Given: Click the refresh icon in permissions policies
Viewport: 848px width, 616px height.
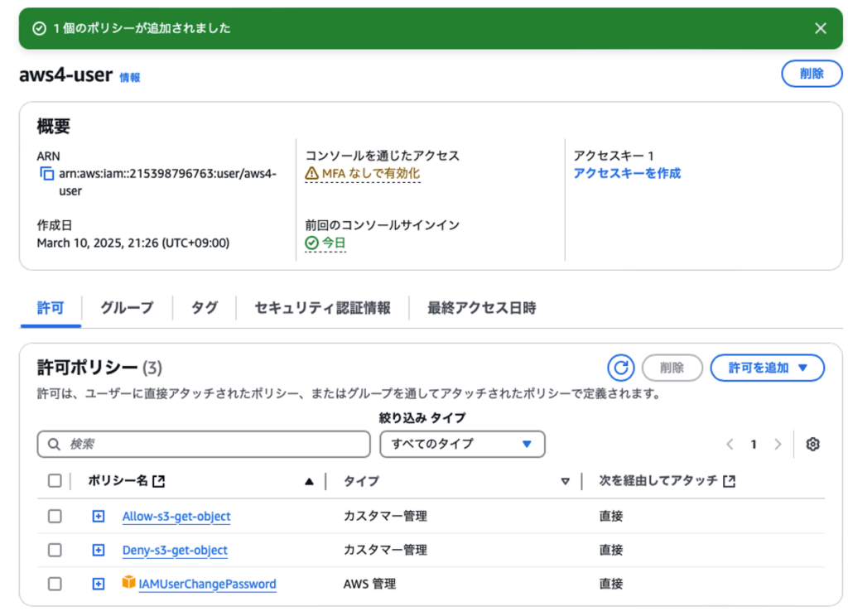Looking at the screenshot, I should (621, 368).
